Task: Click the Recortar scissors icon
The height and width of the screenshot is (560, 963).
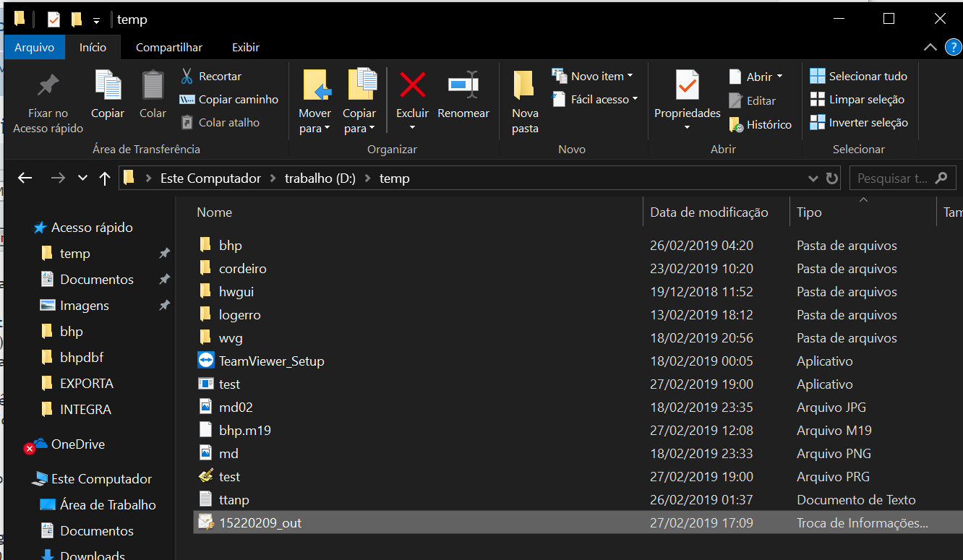Action: [187, 76]
